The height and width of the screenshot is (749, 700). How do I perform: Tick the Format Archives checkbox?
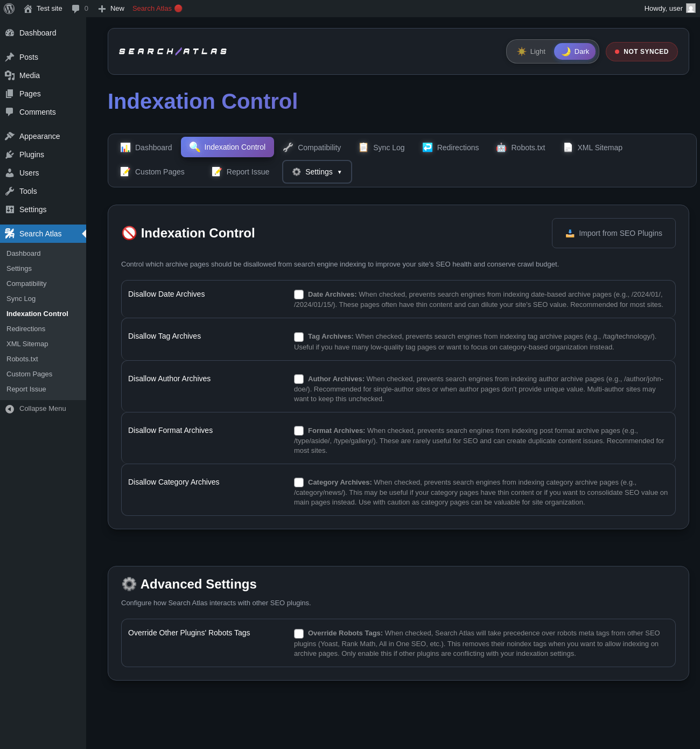click(x=299, y=431)
